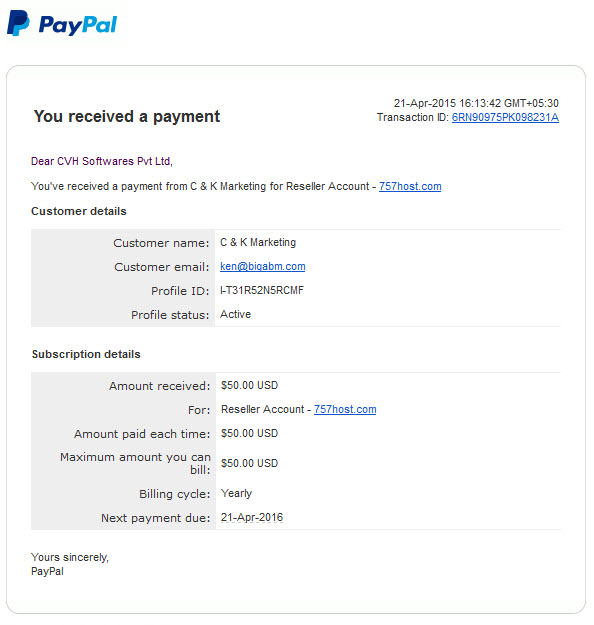Open the 757host.com link in the For row
This screenshot has height=625, width=594.
pos(345,409)
